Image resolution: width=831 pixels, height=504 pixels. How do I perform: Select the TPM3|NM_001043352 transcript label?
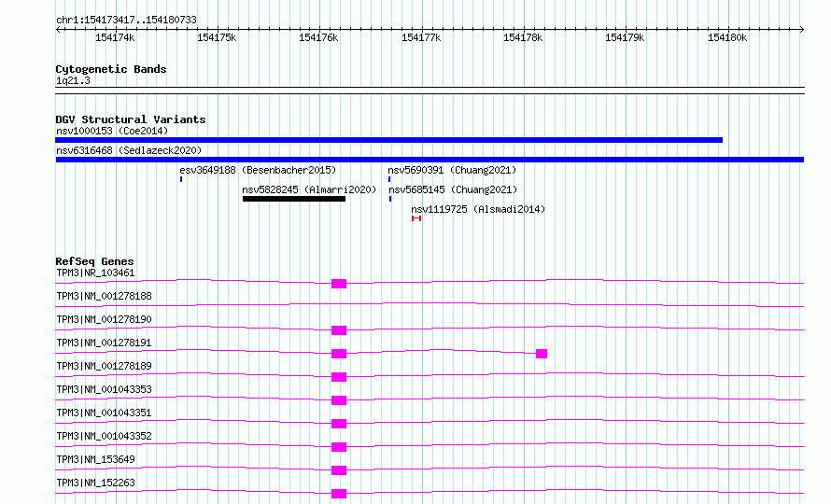[x=104, y=436]
